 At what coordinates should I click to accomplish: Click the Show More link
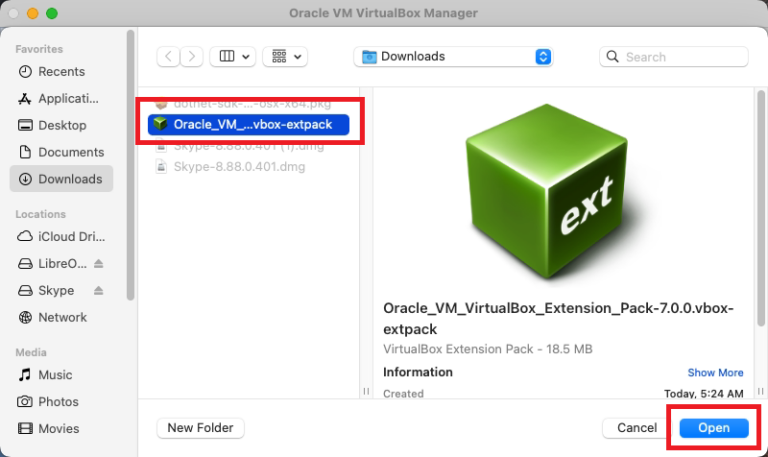point(715,373)
